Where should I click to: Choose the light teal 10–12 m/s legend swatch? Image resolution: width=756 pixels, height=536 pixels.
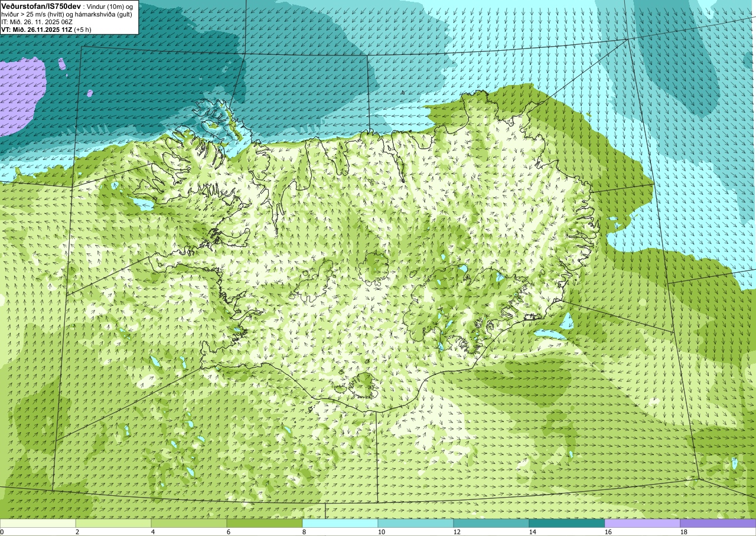tap(416, 523)
